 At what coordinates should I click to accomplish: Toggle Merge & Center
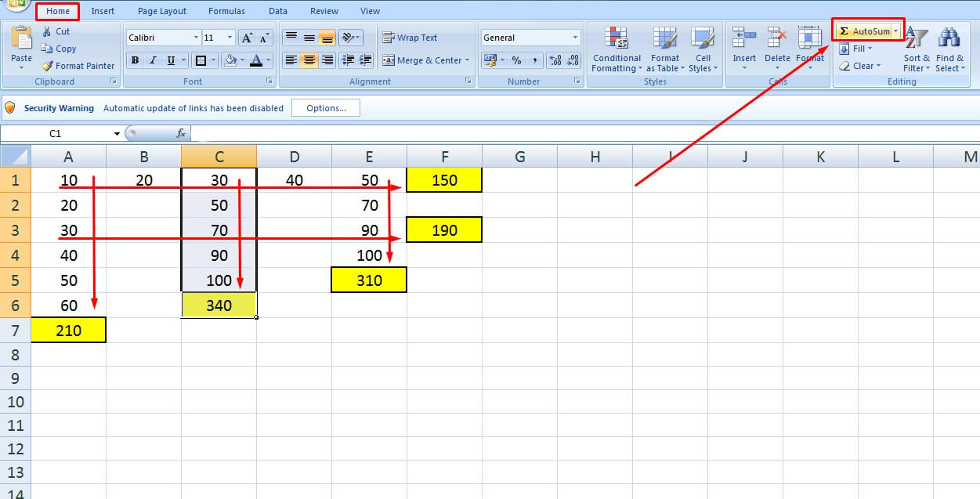(x=423, y=59)
